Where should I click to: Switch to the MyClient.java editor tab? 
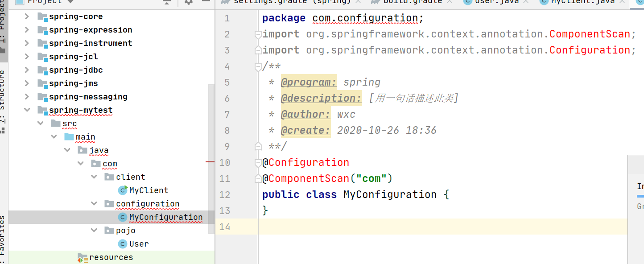click(x=582, y=2)
